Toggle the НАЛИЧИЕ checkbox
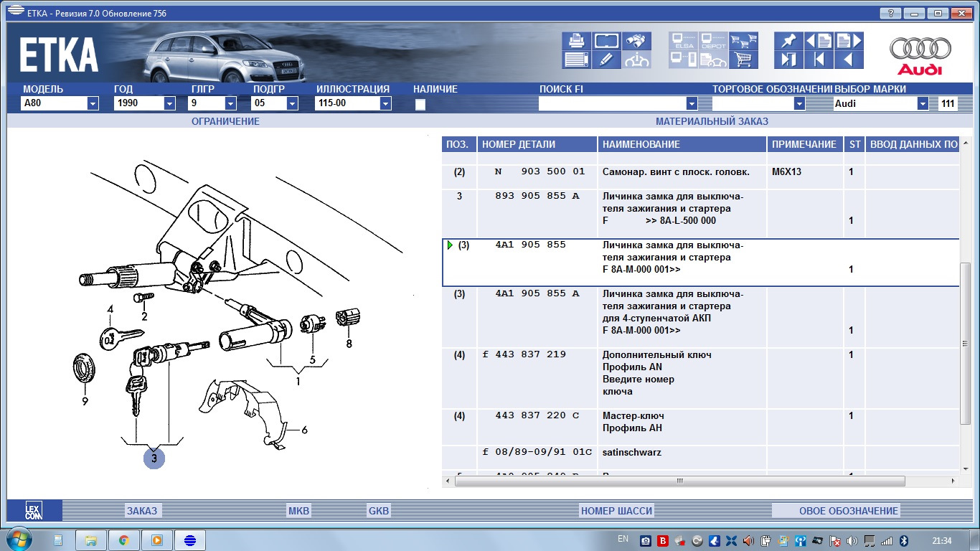Viewport: 980px width, 551px height. [x=420, y=105]
